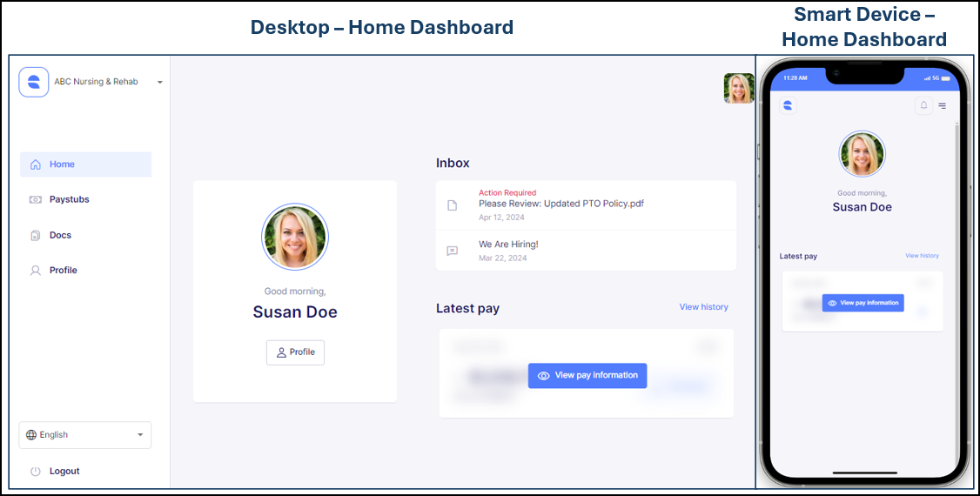Open the ABC Nursing & Rehab dropdown
980x496 pixels.
[160, 83]
